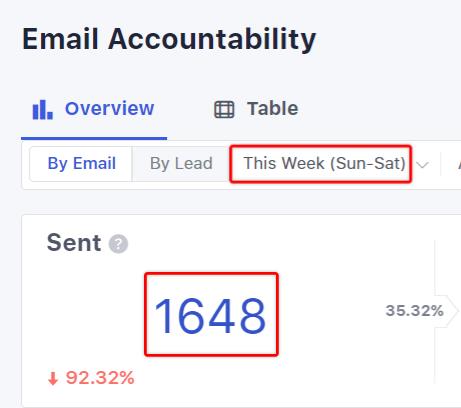Click the Sent metric heading

coord(74,243)
